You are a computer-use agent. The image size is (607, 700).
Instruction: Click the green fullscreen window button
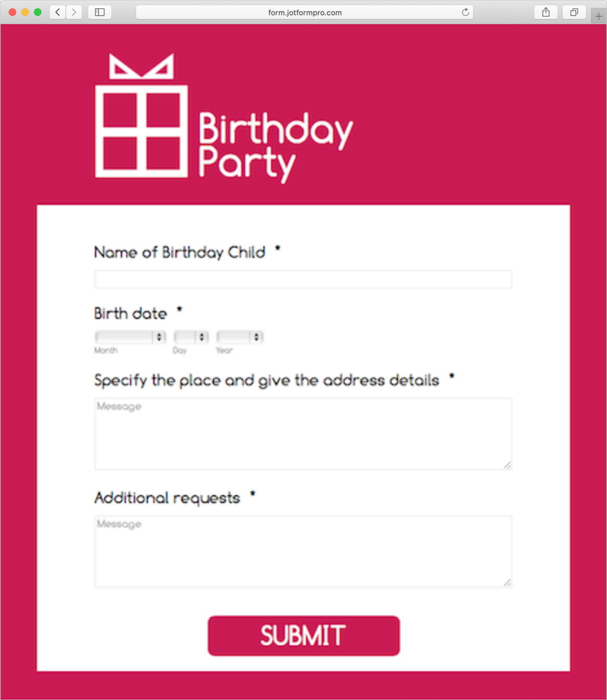[37, 12]
